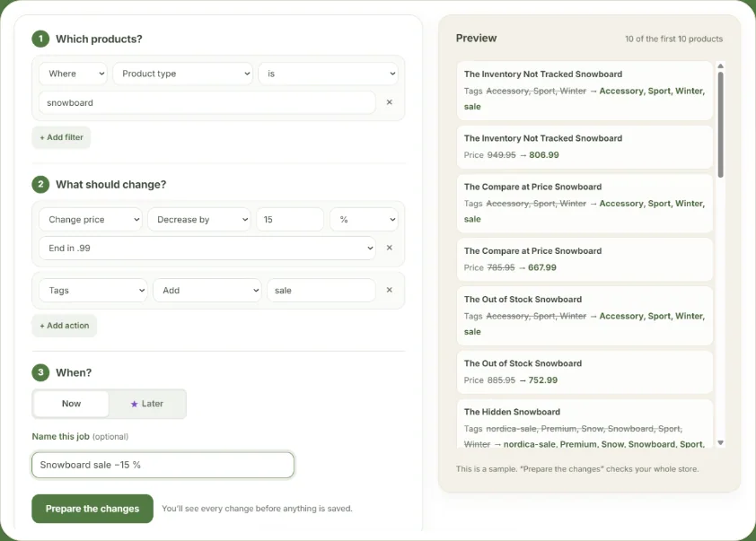The height and width of the screenshot is (541, 756).
Task: Click the old price 885.95
Action: tap(501, 380)
